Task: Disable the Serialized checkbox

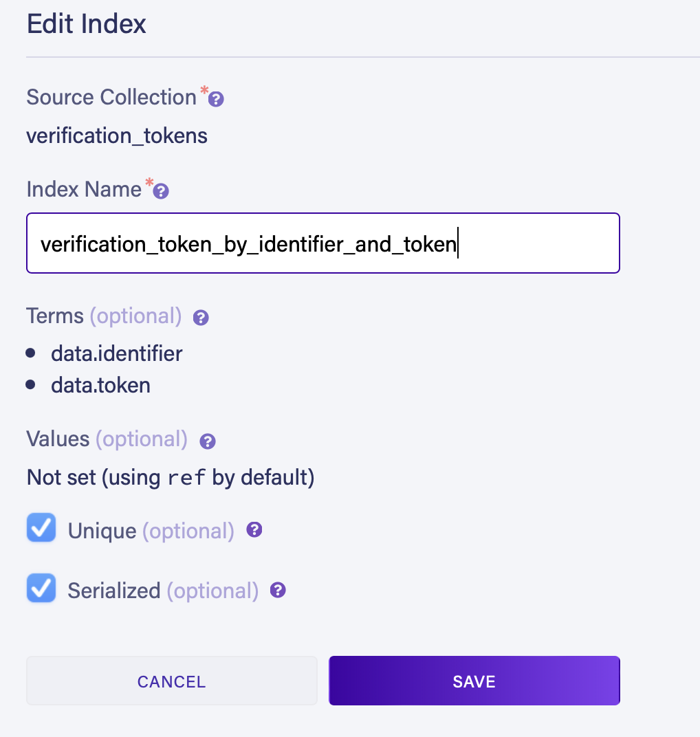Action: [41, 588]
